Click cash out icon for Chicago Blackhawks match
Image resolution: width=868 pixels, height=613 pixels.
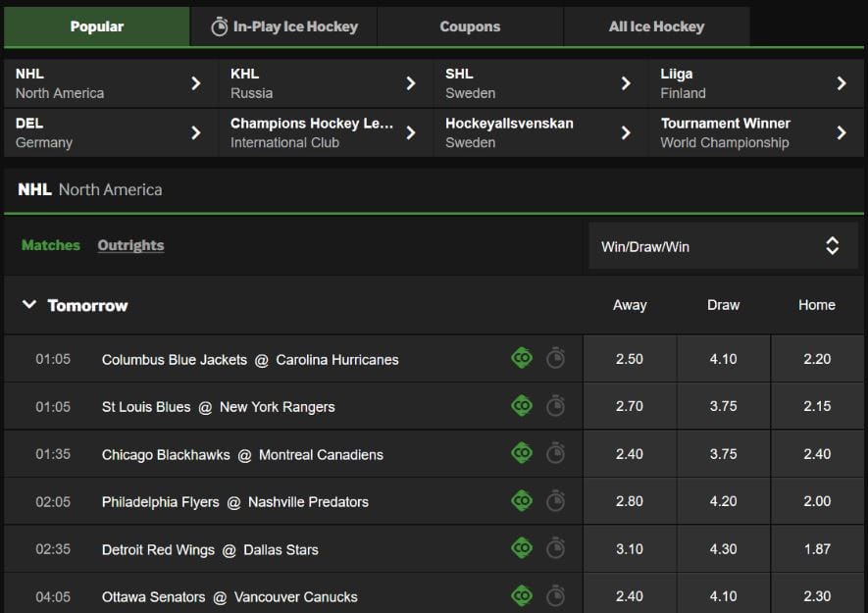522,453
